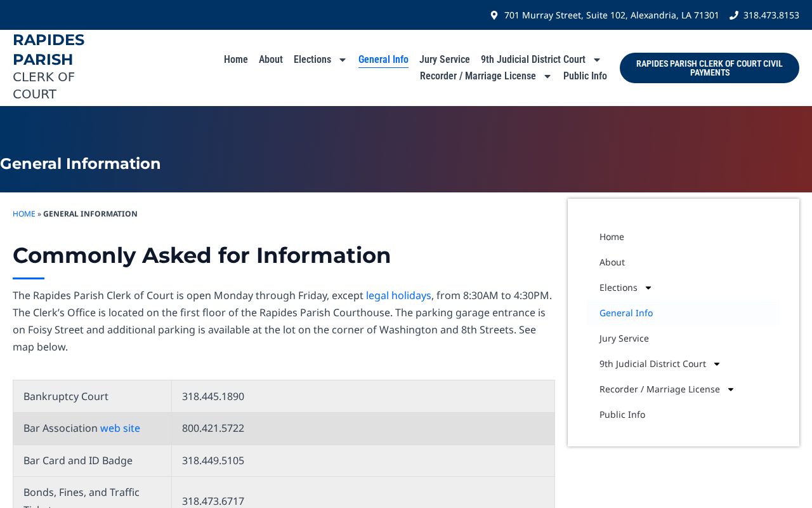The width and height of the screenshot is (812, 508).
Task: Expand the Recorder / Marriage License arrow in the top nav
Action: (x=547, y=76)
